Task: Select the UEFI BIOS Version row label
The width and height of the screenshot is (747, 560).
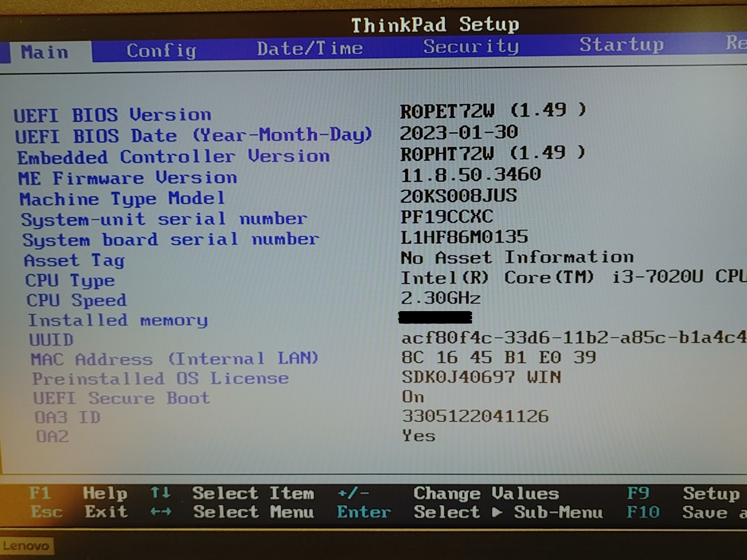Action: point(113,115)
